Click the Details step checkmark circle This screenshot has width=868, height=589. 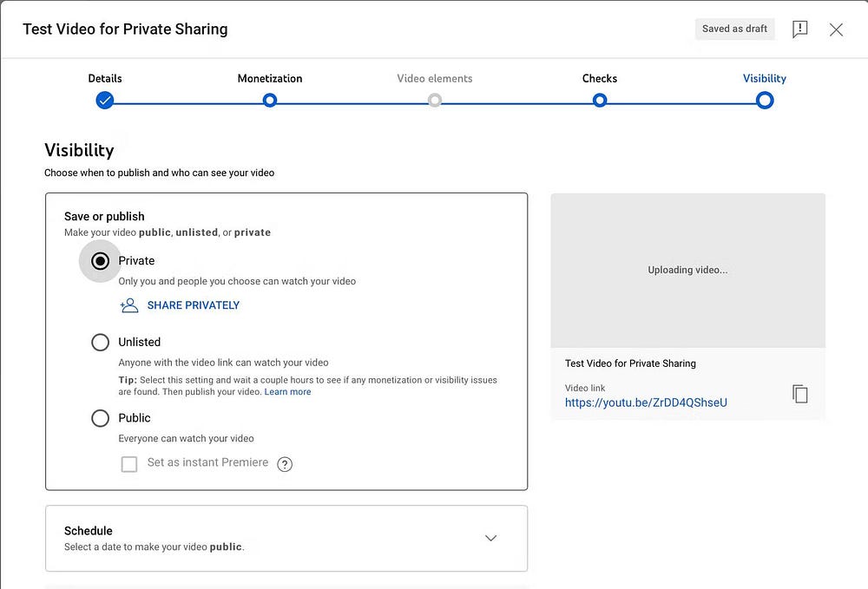(105, 101)
